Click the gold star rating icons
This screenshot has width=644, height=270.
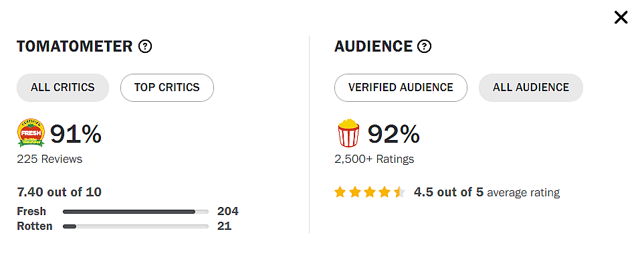(x=370, y=192)
